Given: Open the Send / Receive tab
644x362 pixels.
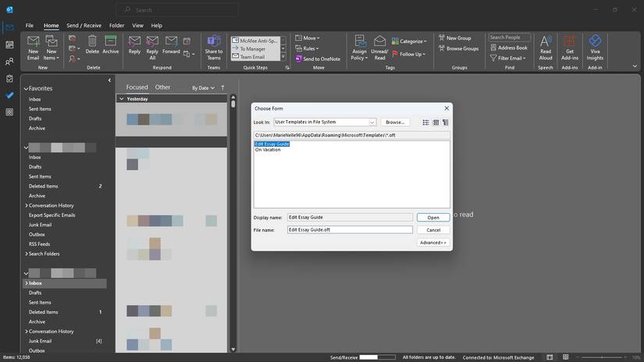Looking at the screenshot, I should click(x=84, y=26).
